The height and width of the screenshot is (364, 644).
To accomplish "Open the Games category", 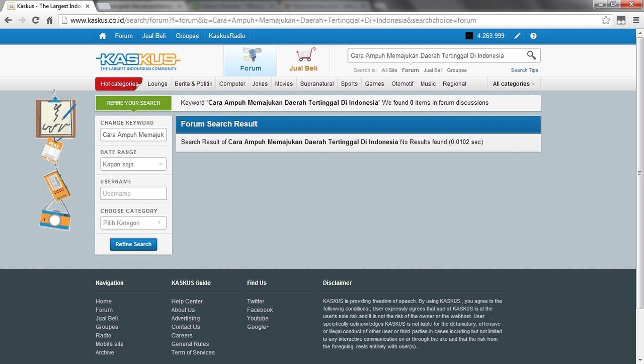I will click(375, 84).
